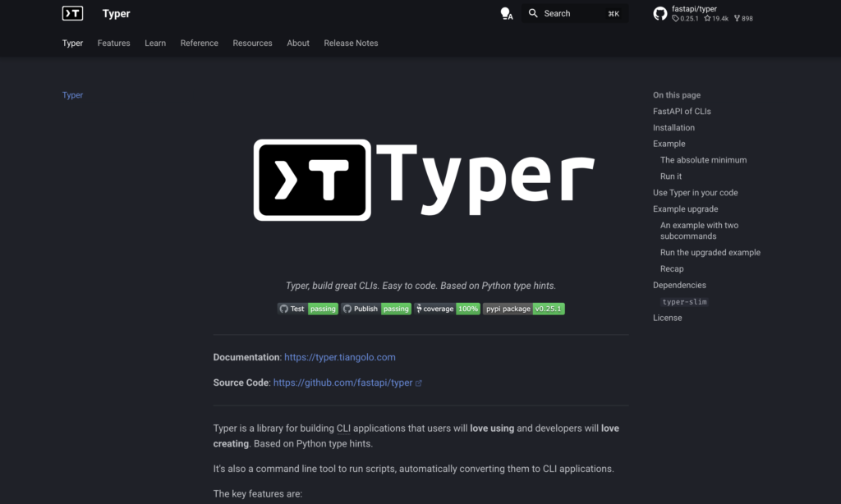
Task: Open the Release Notes tab
Action: (x=351, y=43)
